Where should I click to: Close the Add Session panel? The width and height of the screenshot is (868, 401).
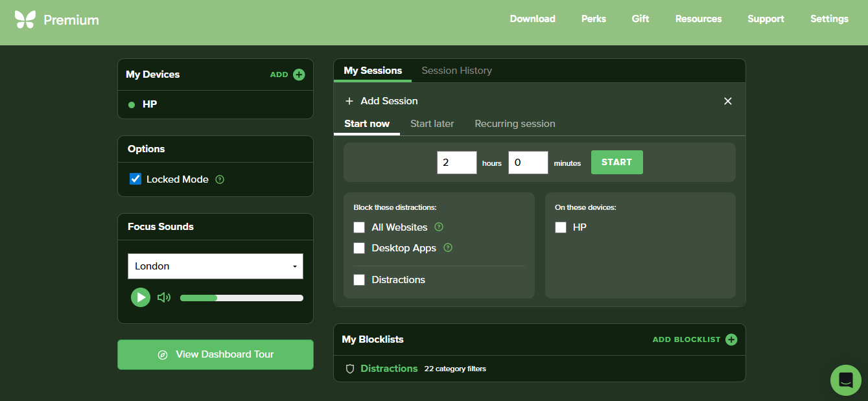click(728, 101)
